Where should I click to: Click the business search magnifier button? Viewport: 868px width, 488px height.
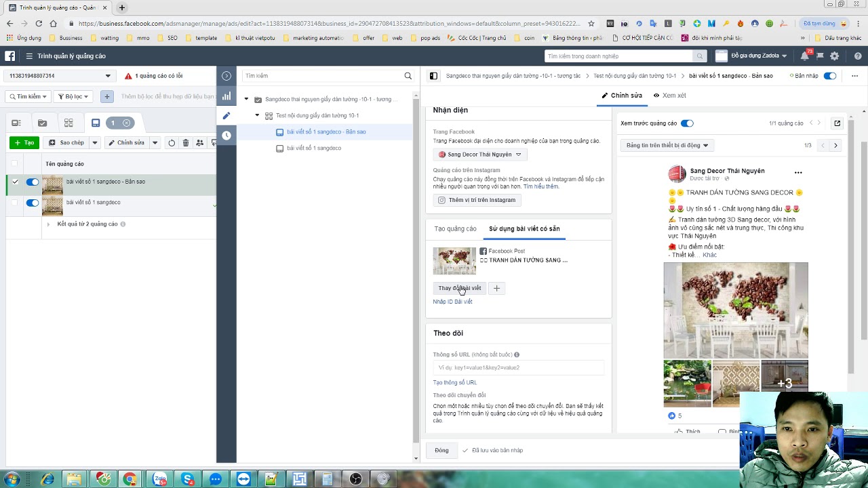(x=699, y=56)
